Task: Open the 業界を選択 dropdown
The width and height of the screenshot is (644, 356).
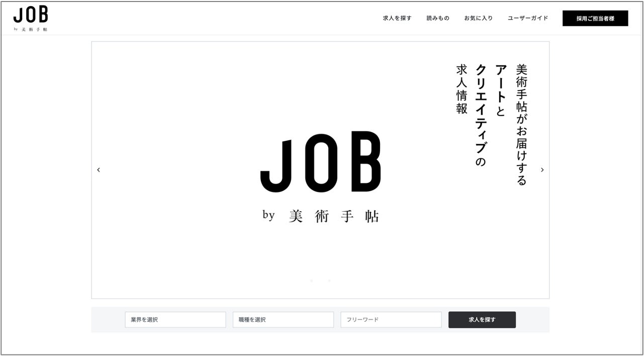Action: [x=175, y=320]
